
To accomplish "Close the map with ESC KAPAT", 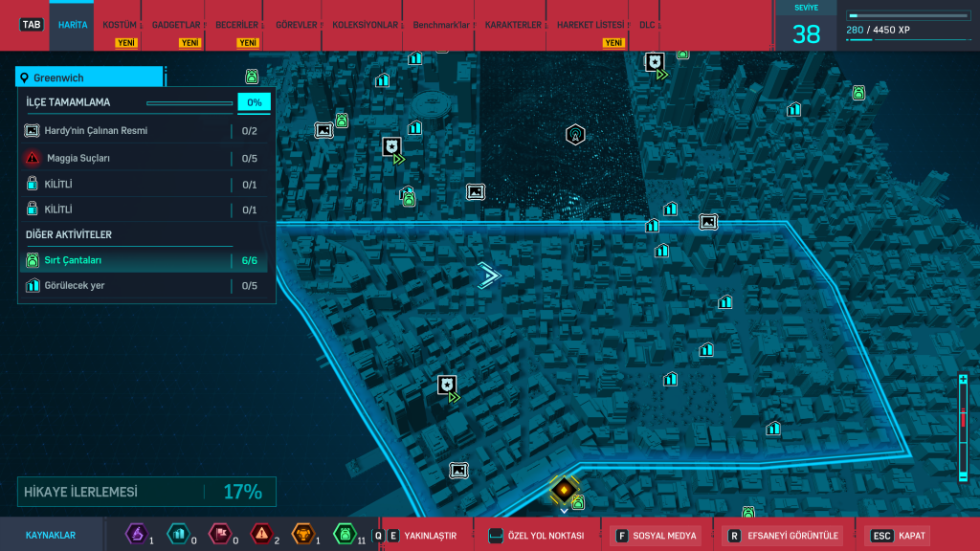I will 899,536.
